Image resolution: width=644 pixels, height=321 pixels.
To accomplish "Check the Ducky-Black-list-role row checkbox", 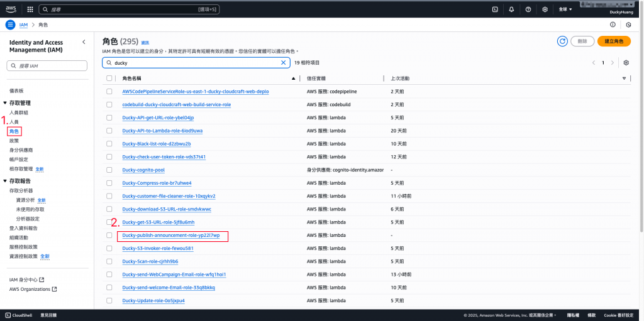I will click(x=109, y=144).
